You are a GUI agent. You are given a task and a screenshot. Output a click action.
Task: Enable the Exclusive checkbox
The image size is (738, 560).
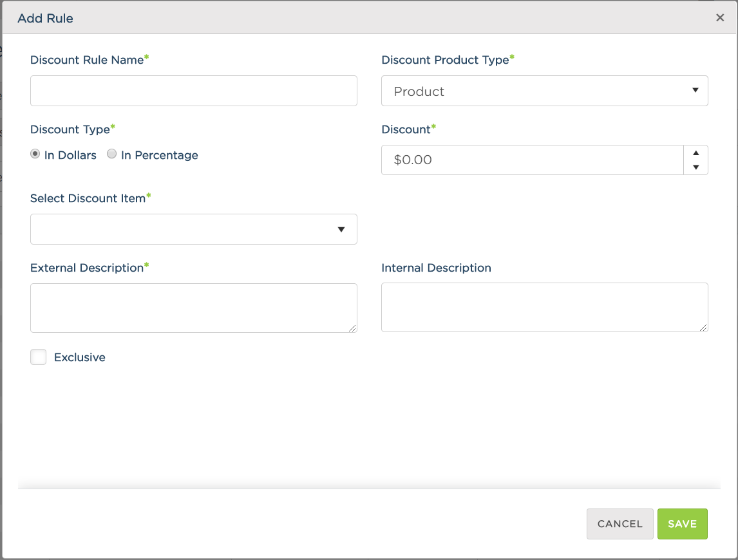click(39, 357)
